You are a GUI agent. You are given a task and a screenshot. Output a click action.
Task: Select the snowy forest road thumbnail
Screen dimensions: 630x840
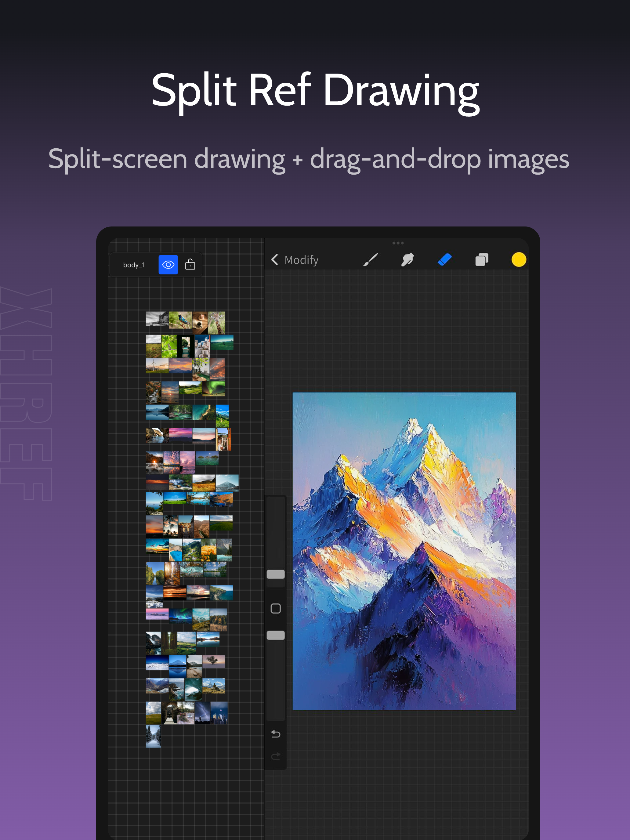(154, 736)
